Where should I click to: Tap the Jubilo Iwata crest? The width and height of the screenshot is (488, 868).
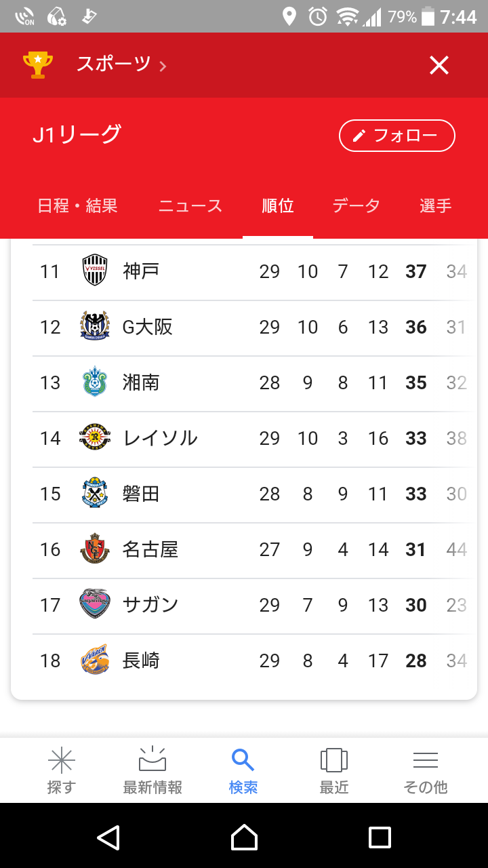(94, 494)
